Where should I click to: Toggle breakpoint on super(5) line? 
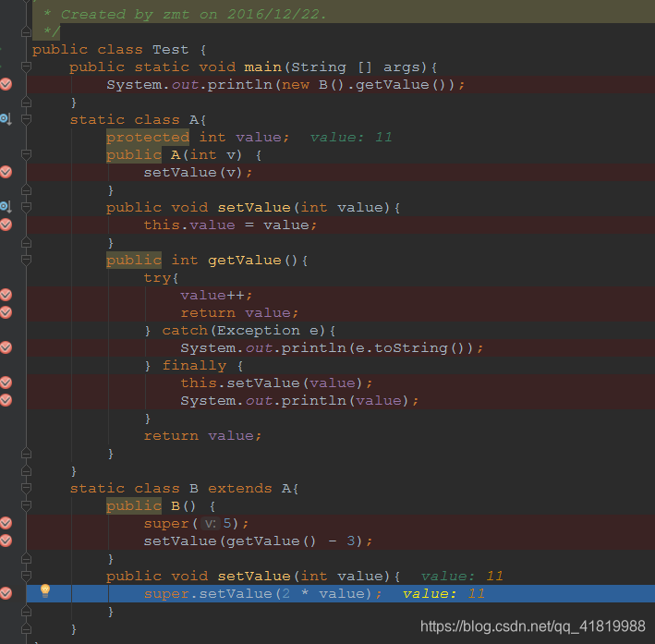click(6, 523)
